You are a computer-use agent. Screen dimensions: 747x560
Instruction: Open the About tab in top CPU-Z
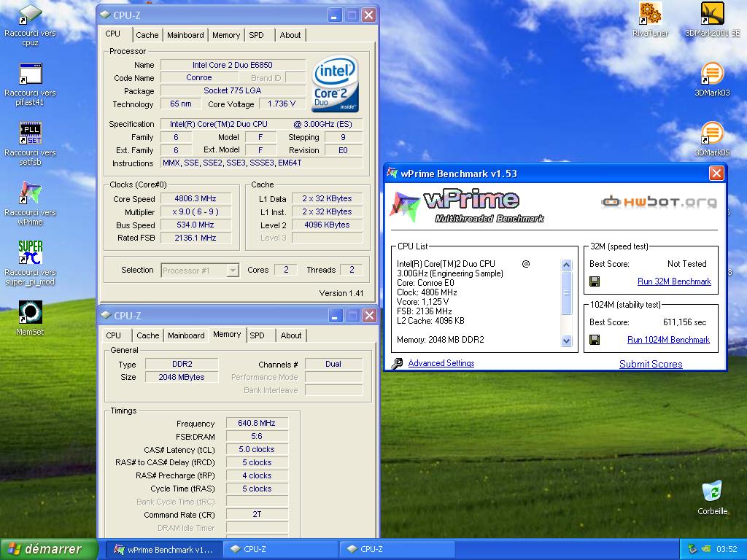click(x=290, y=35)
